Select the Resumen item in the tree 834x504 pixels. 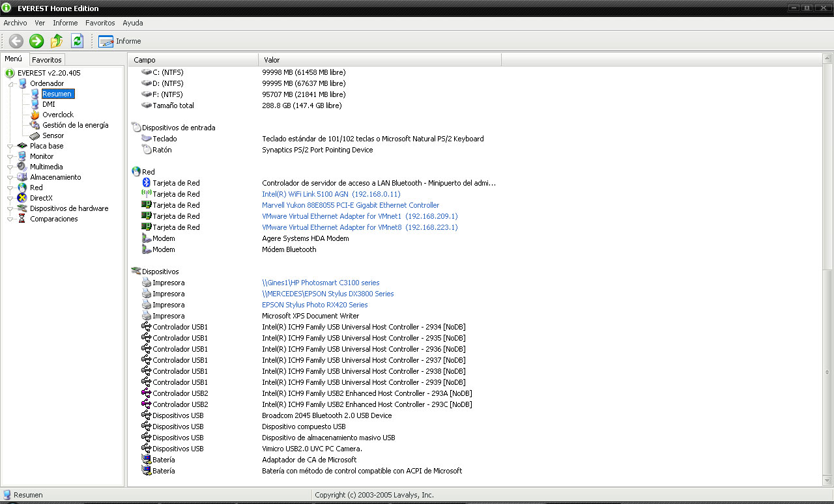click(57, 94)
